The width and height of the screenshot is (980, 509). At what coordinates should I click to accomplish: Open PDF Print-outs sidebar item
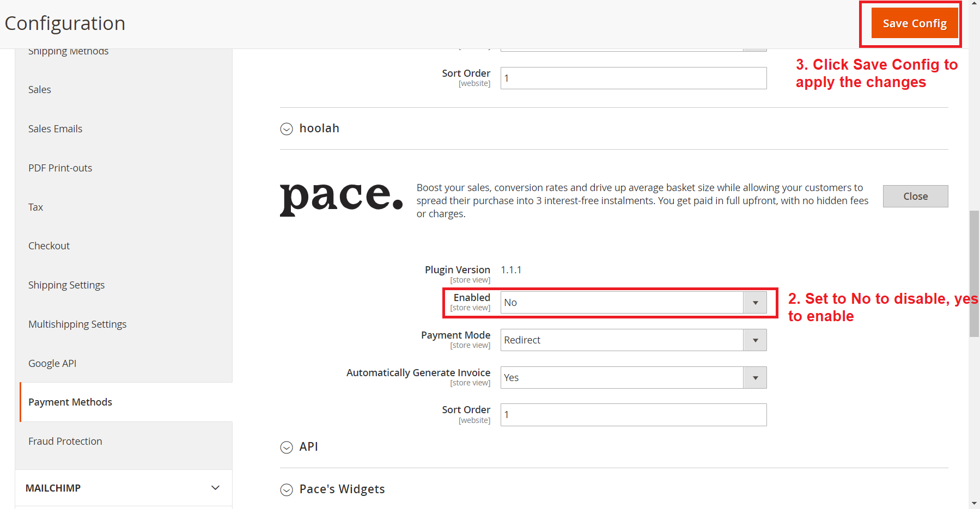[x=60, y=168]
